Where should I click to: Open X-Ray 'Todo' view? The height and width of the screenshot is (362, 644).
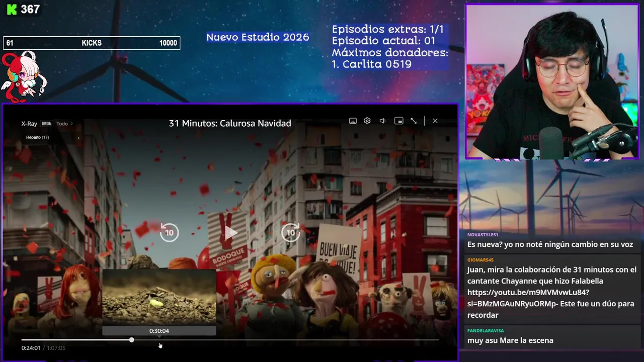click(x=64, y=124)
